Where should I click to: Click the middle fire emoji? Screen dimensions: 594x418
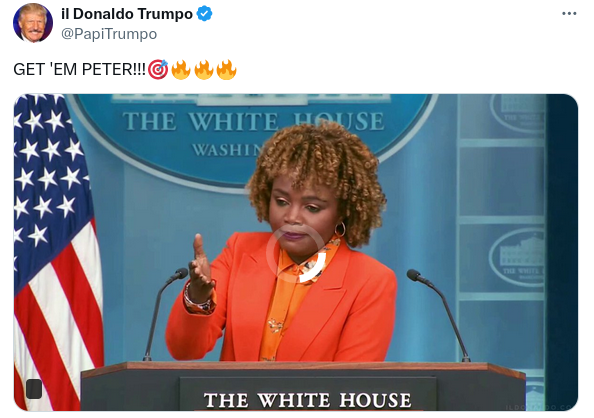click(204, 69)
